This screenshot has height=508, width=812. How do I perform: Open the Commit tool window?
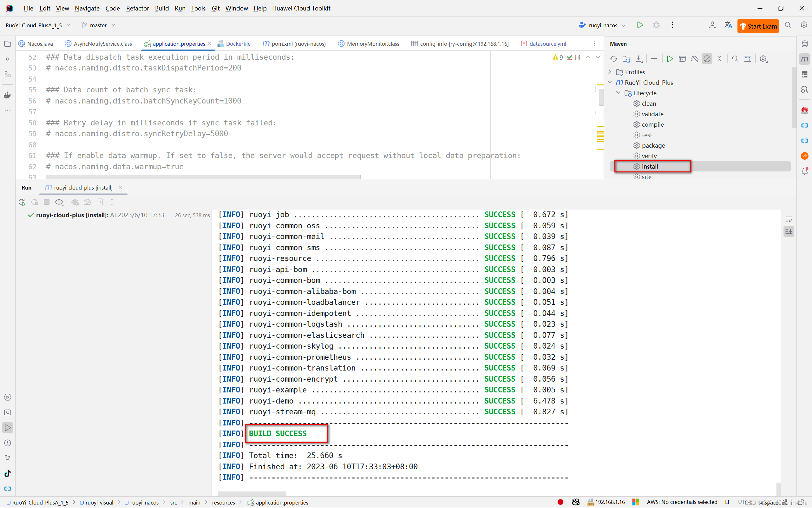pyautogui.click(x=7, y=59)
